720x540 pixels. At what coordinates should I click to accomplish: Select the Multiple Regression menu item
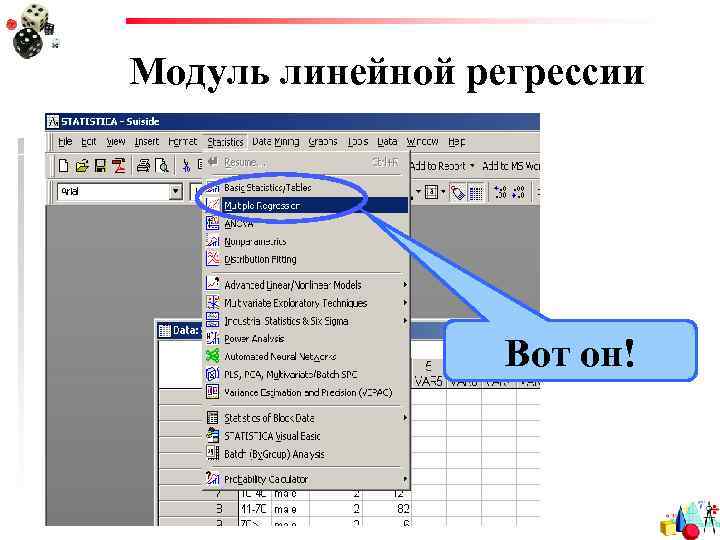pos(306,206)
